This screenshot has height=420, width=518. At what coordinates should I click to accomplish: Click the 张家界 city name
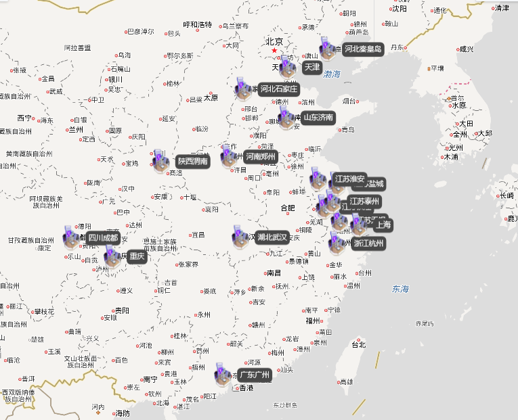188,264
